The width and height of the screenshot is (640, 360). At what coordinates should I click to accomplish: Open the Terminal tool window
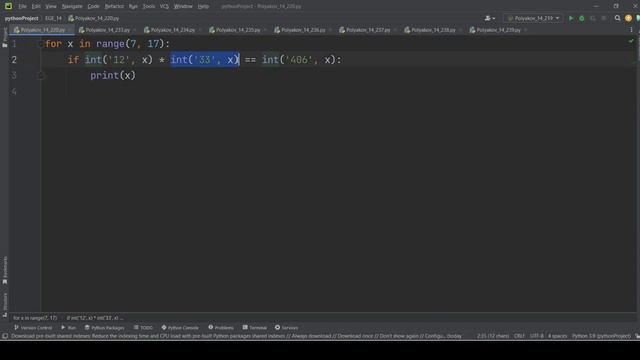click(255, 328)
